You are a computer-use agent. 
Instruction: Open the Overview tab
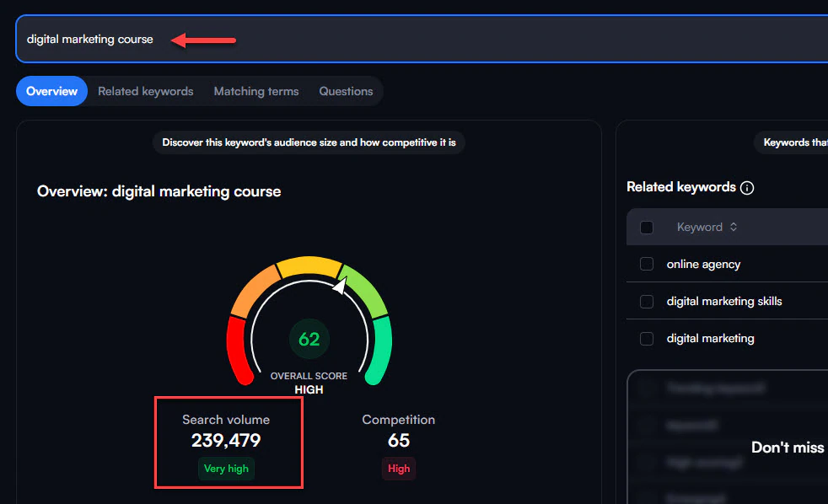pos(51,91)
